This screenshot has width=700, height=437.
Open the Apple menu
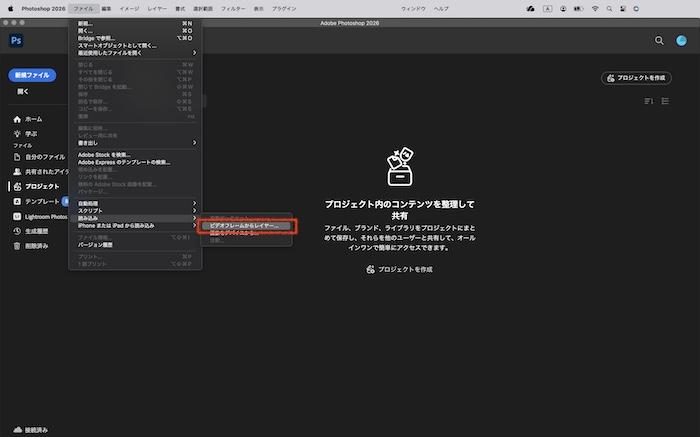10,8
